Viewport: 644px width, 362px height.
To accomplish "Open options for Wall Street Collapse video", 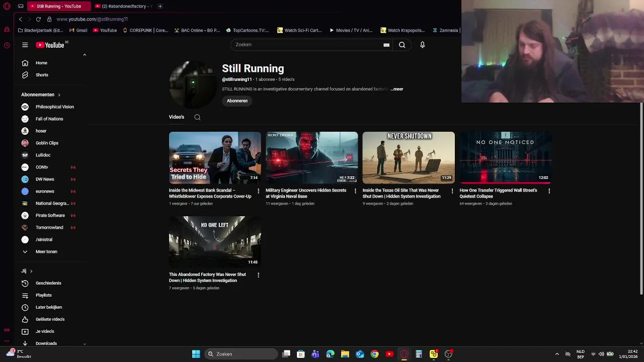I will (x=549, y=191).
